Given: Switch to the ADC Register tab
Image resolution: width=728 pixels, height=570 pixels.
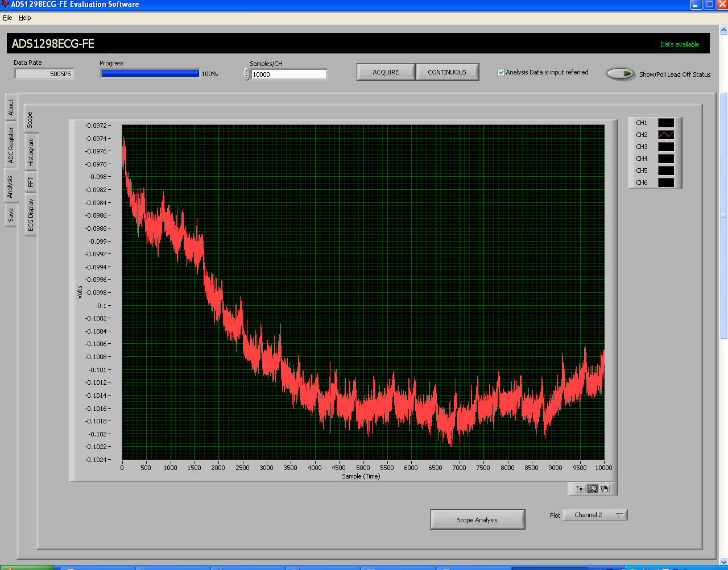Looking at the screenshot, I should [11, 145].
